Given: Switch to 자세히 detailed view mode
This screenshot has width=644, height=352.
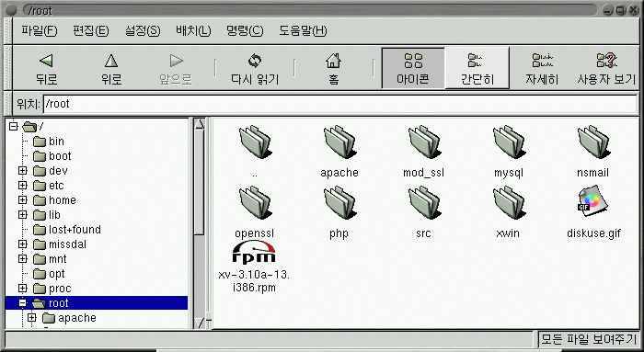Looking at the screenshot, I should [x=542, y=69].
